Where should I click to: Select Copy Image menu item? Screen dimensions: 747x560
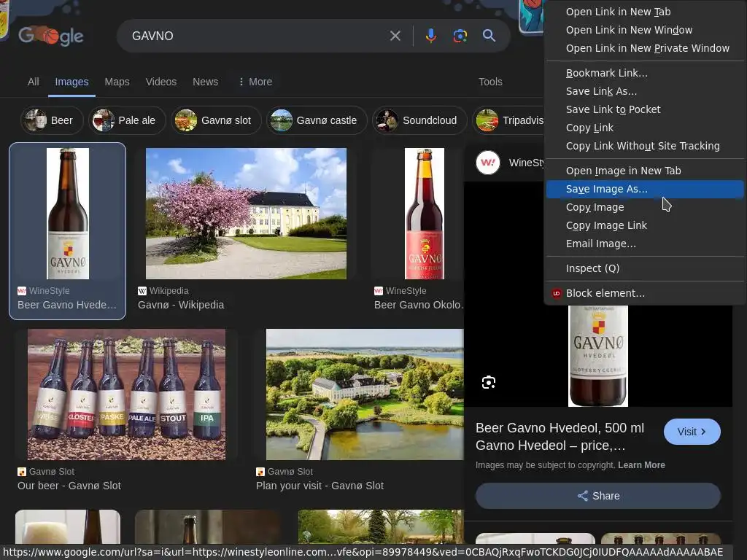tap(645, 207)
